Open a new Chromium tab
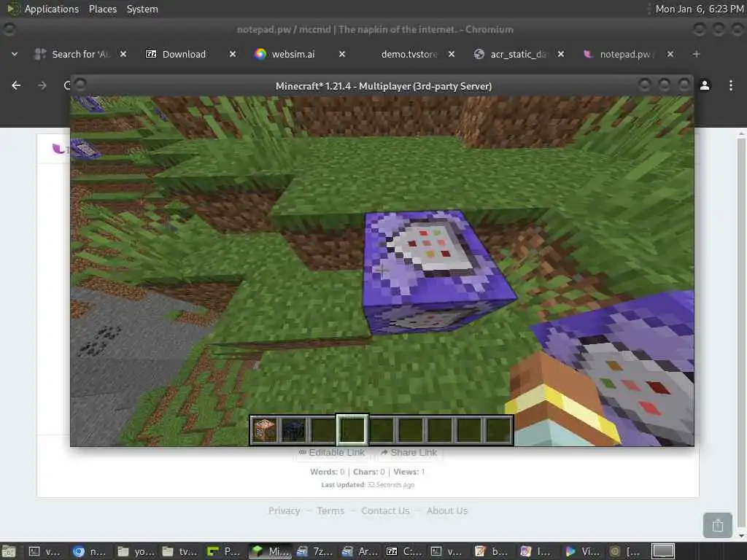Screen dimensions: 747x560 click(x=697, y=54)
